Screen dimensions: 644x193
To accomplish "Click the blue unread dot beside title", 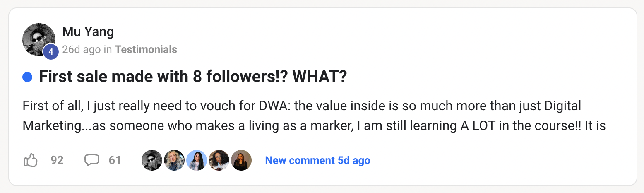I will pyautogui.click(x=27, y=77).
